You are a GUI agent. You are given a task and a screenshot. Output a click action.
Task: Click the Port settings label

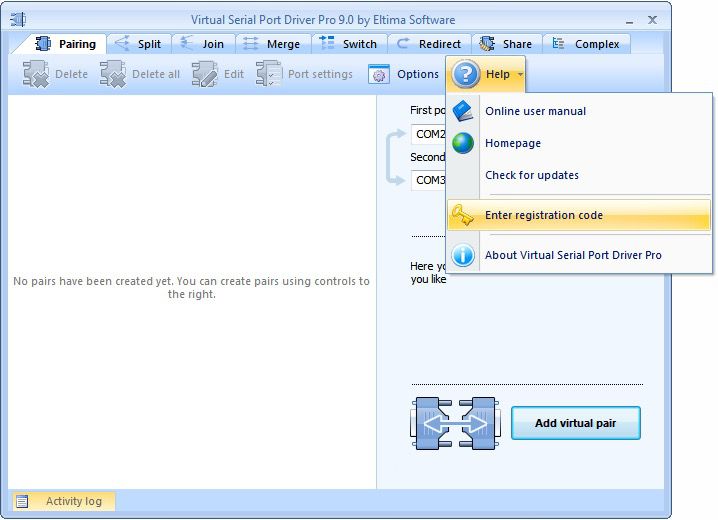(320, 74)
